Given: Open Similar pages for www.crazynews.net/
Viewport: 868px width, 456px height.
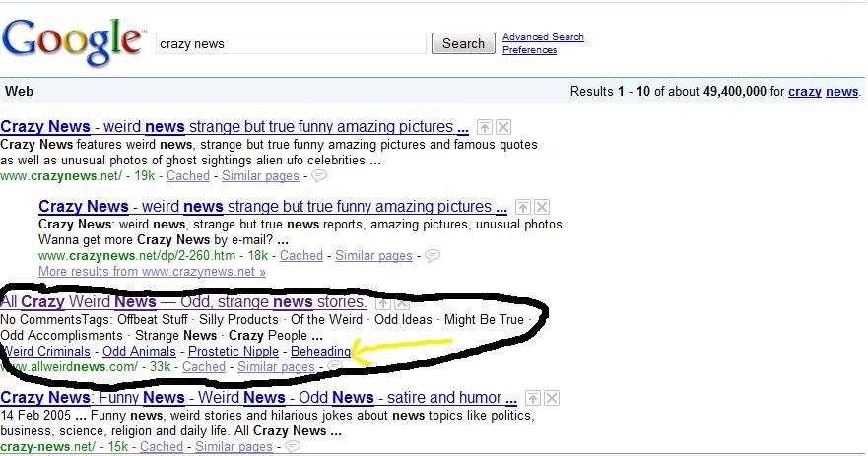Looking at the screenshot, I should click(x=260, y=176).
